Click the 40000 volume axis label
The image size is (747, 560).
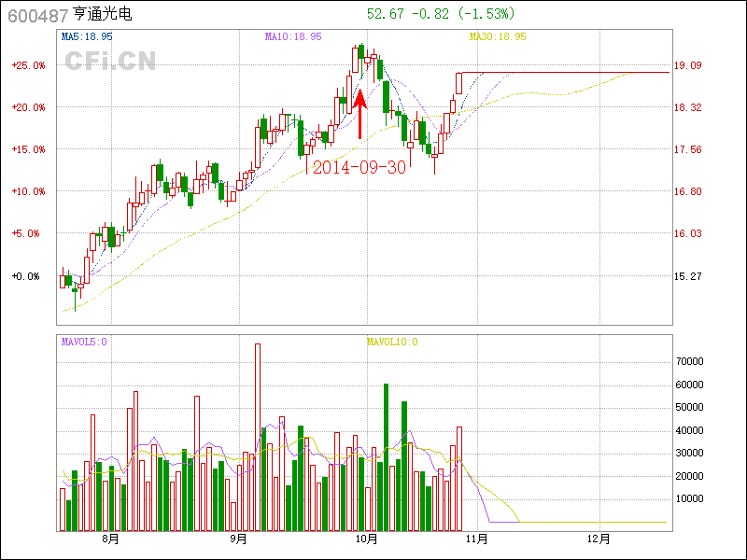coord(689,430)
